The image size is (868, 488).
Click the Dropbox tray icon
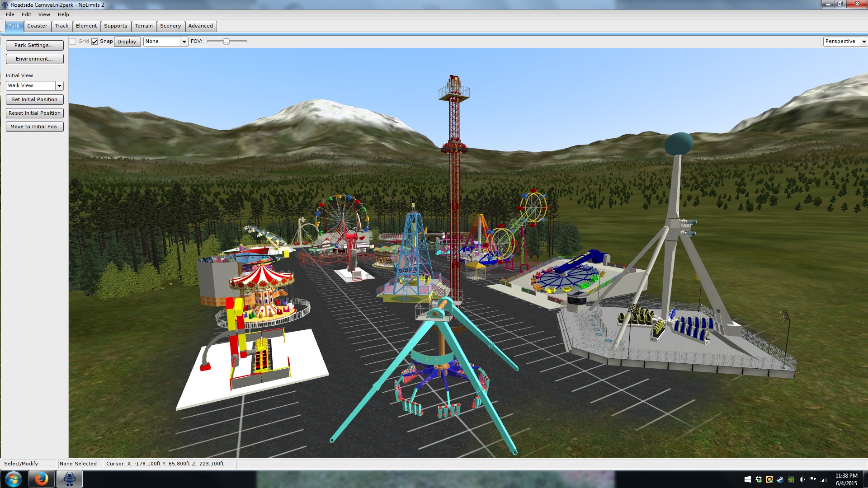[x=758, y=479]
